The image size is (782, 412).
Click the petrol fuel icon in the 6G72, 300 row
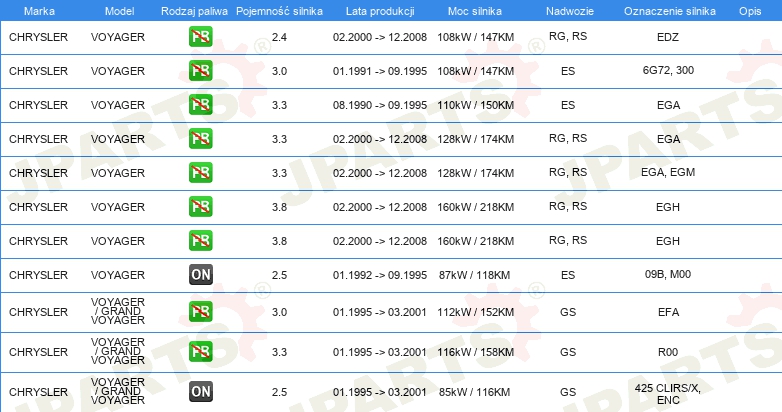click(200, 71)
